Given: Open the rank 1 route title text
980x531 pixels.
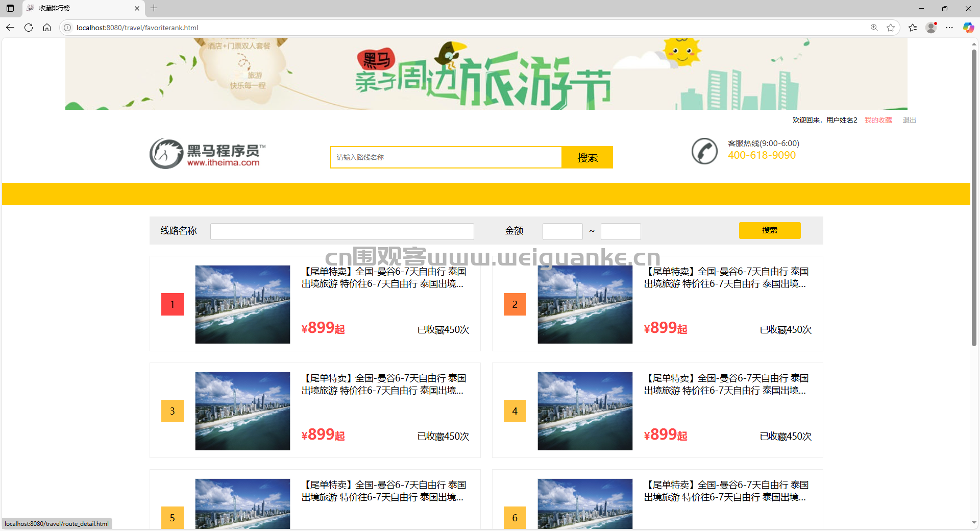Looking at the screenshot, I should point(384,278).
